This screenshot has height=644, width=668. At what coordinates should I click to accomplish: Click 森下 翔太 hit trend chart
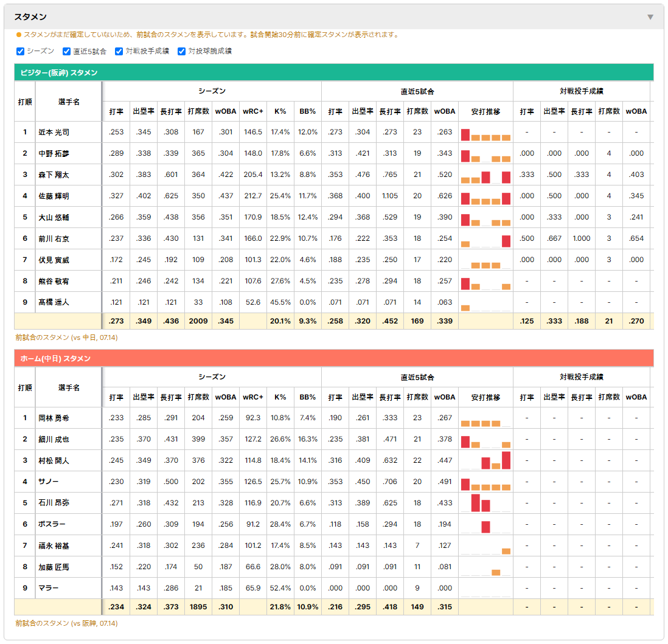485,177
